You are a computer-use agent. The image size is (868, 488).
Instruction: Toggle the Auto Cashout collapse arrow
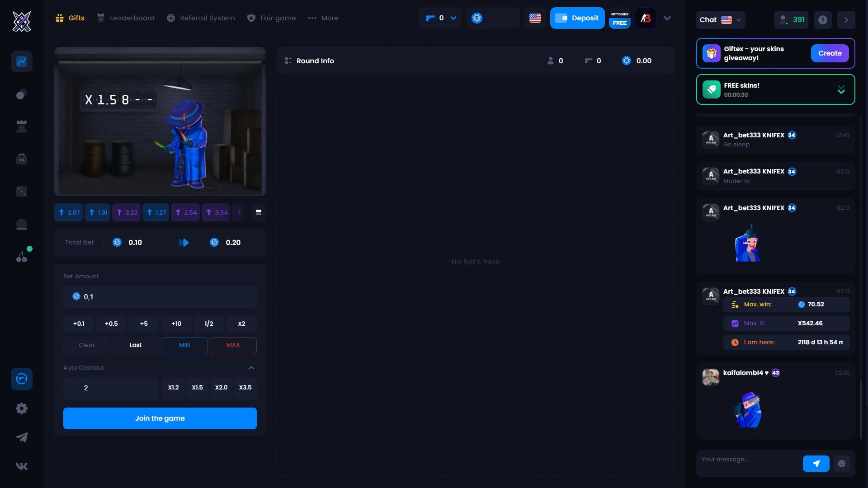click(x=251, y=368)
